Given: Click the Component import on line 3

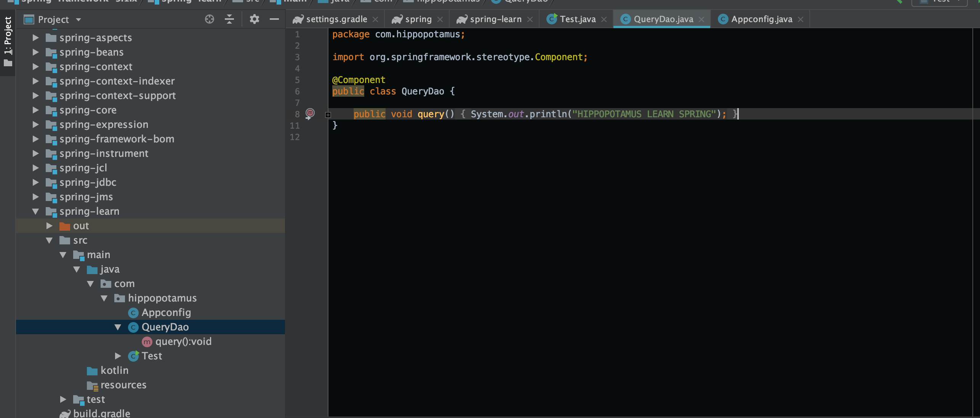Looking at the screenshot, I should tap(559, 57).
